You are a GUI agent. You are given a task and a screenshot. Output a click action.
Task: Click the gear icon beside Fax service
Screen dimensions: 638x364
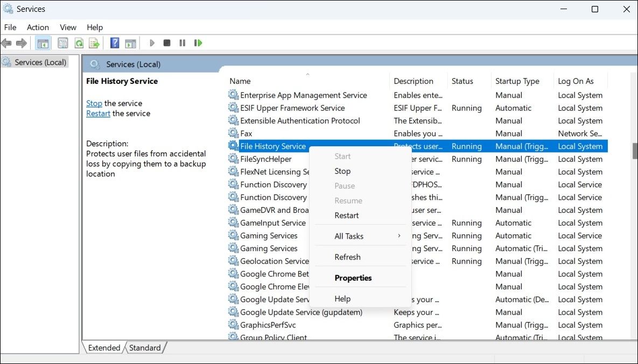[233, 133]
